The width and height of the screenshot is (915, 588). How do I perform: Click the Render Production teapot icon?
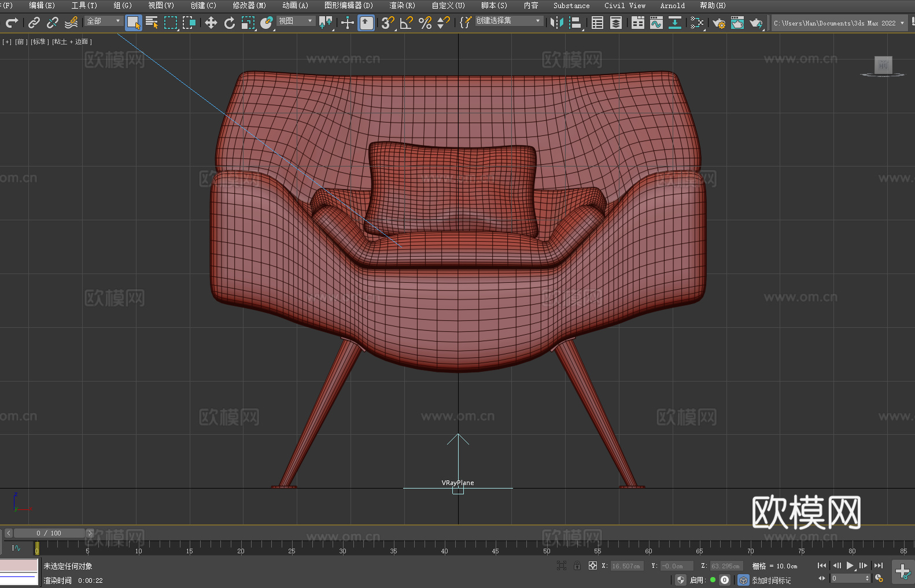[x=756, y=23]
